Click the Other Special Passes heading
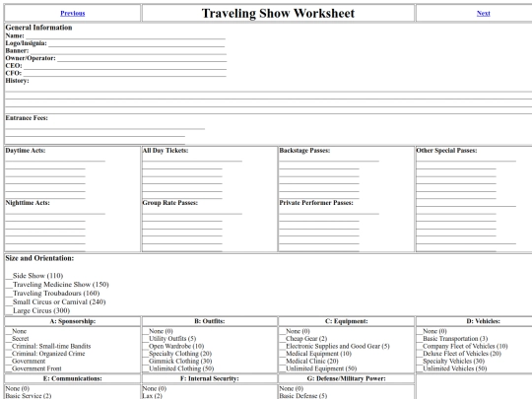532x399 pixels. point(446,151)
